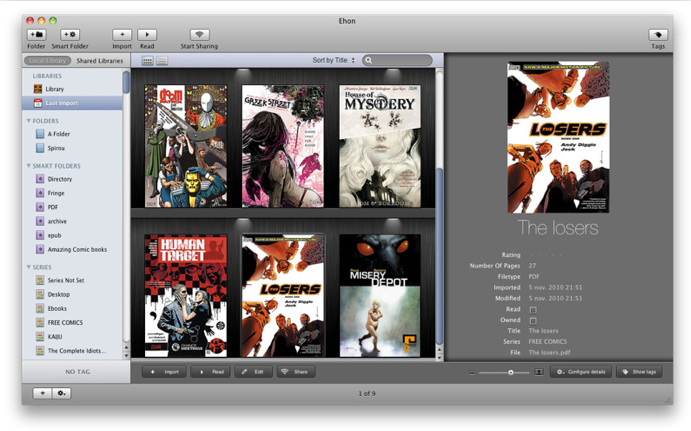Select the Human Target cover
Screen dimensions: 691x431
click(x=186, y=295)
